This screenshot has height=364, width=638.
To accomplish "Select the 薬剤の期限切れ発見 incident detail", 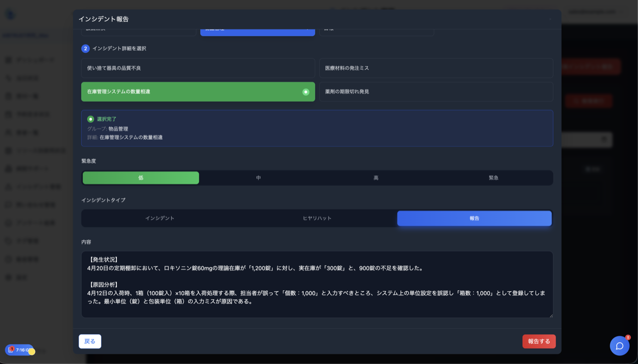I will [x=436, y=91].
